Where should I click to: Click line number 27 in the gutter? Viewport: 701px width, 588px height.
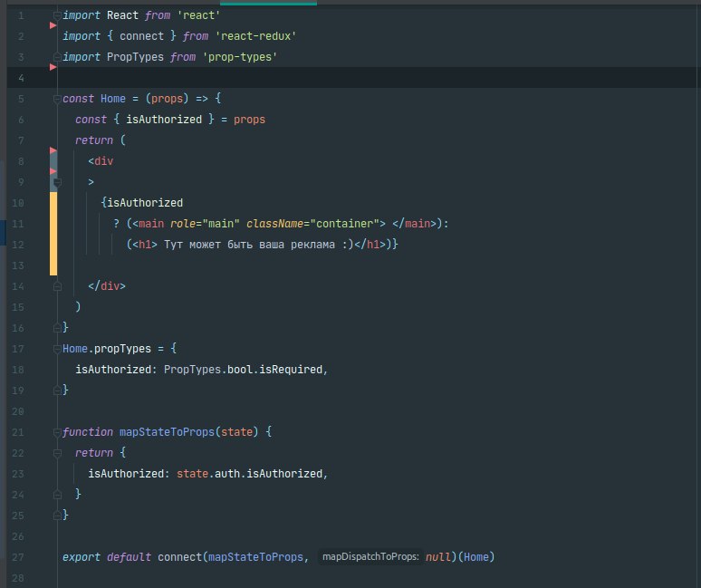coord(18,557)
